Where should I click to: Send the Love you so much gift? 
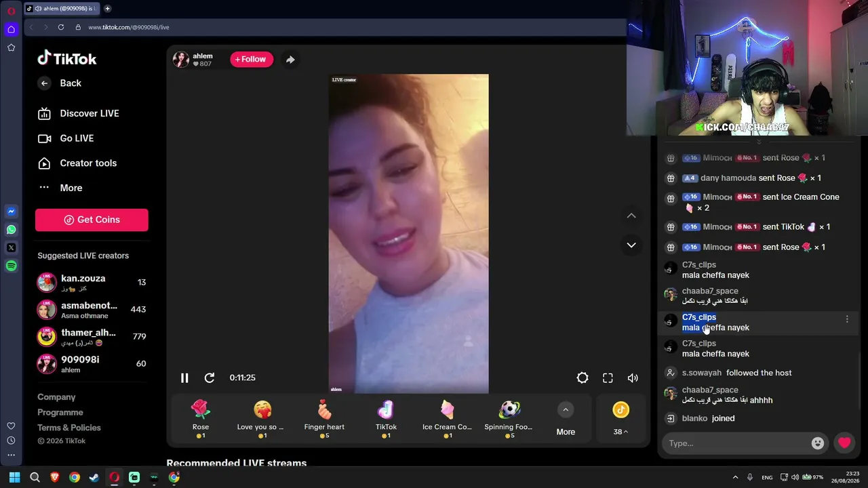coord(262,418)
